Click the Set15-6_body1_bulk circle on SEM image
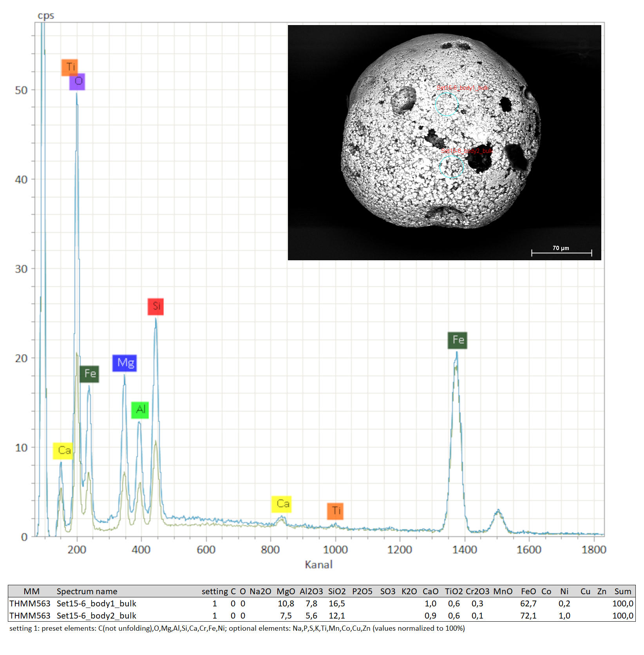The width and height of the screenshot is (644, 655). [447, 104]
